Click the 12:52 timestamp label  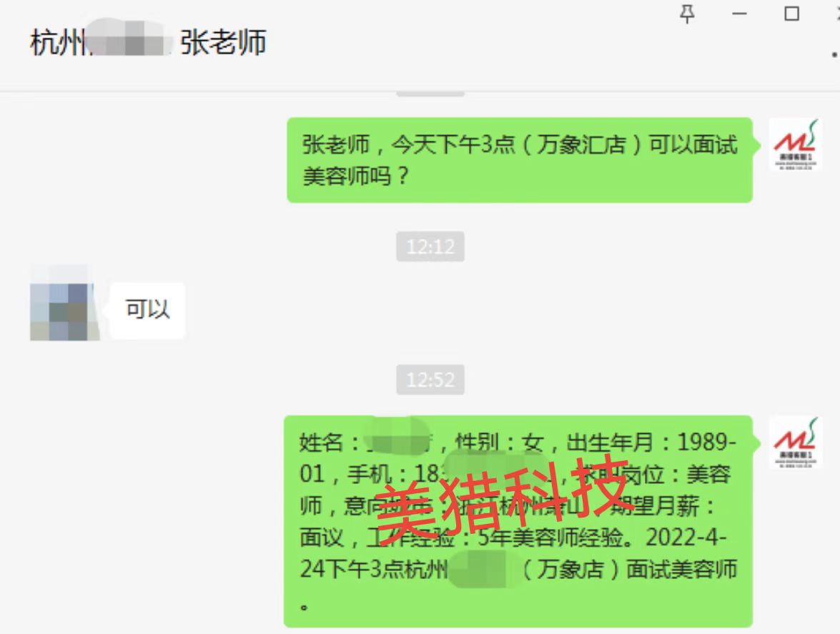coord(430,380)
